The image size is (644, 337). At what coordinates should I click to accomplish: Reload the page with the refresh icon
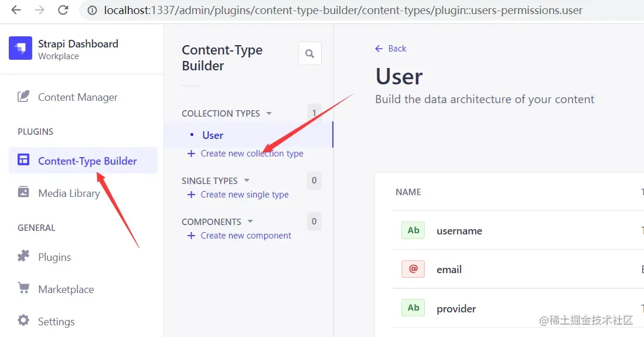(63, 10)
